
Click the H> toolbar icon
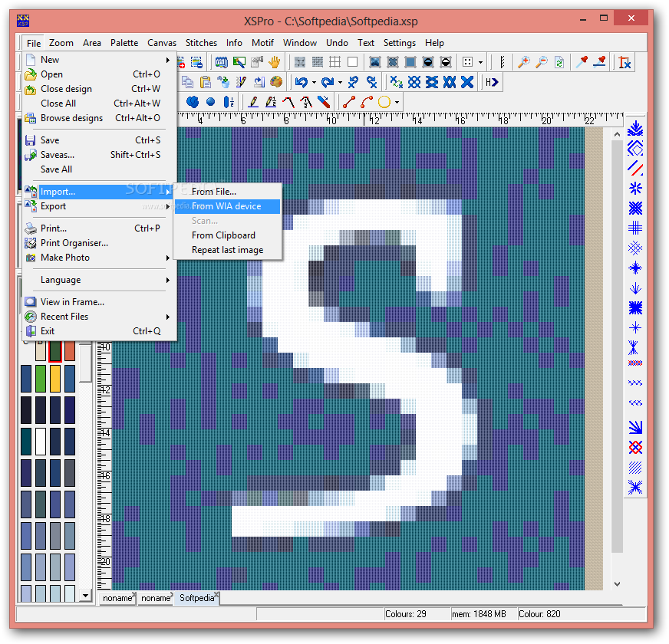pos(492,82)
